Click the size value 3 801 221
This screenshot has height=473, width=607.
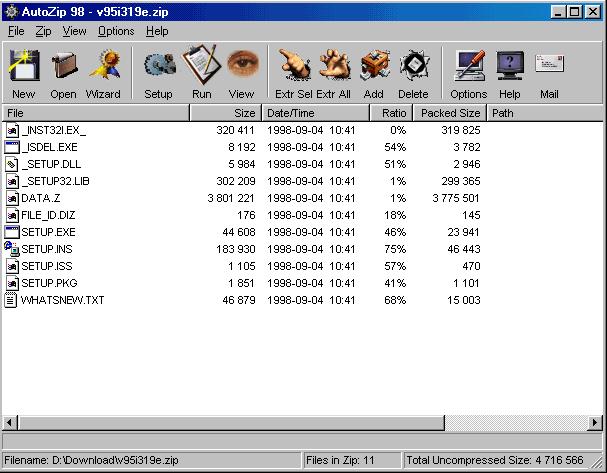tap(231, 198)
